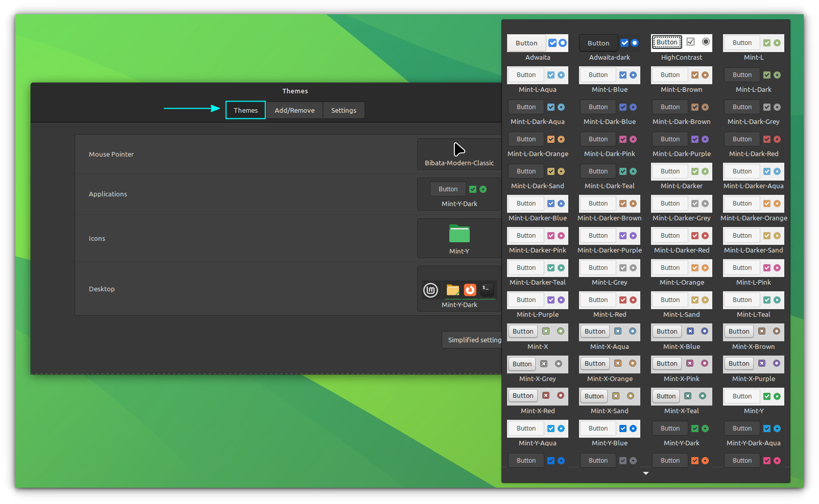The image size is (819, 504).
Task: Select the highlighted Themes tab
Action: click(245, 110)
